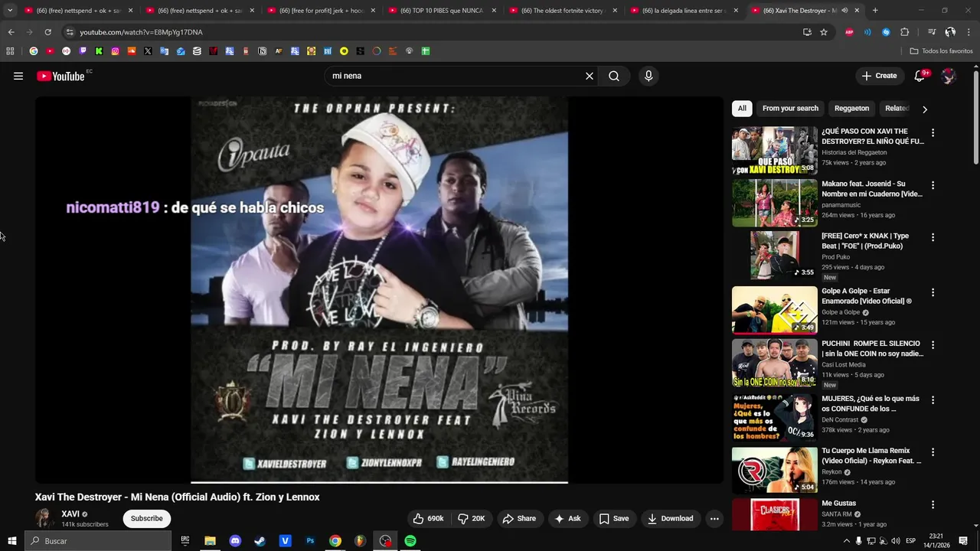
Task: Switch to 'TOP 10 PIBES que NUNCA' tab
Action: [443, 11]
